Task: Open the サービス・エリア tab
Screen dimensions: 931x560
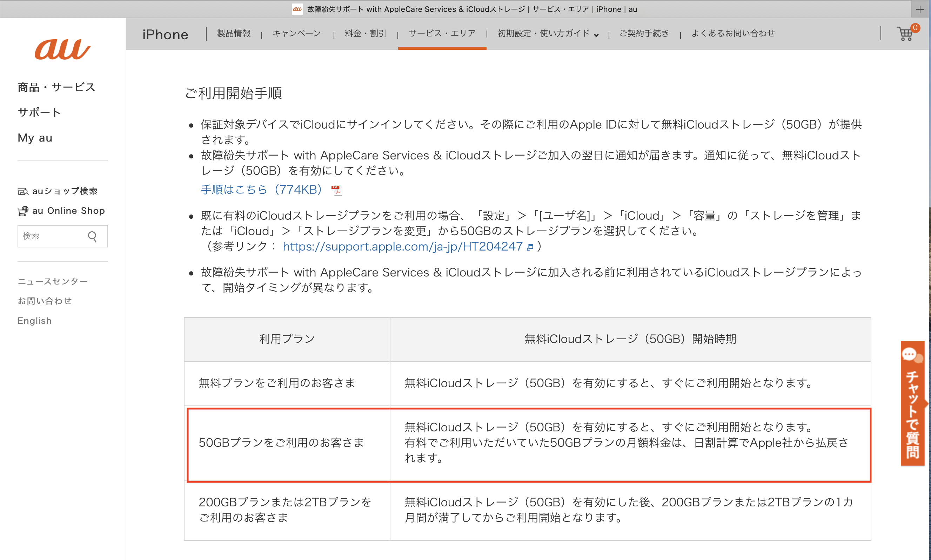Action: tap(442, 34)
